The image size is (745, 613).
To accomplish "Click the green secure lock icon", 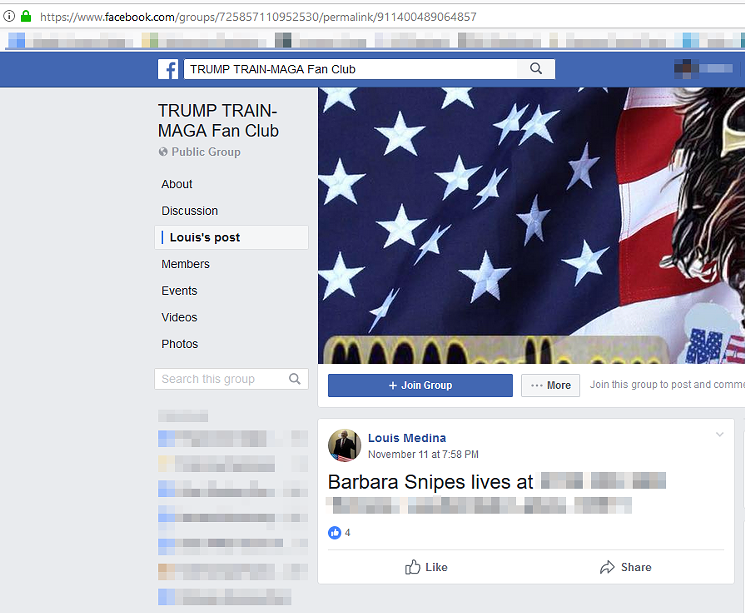I will 26,16.
